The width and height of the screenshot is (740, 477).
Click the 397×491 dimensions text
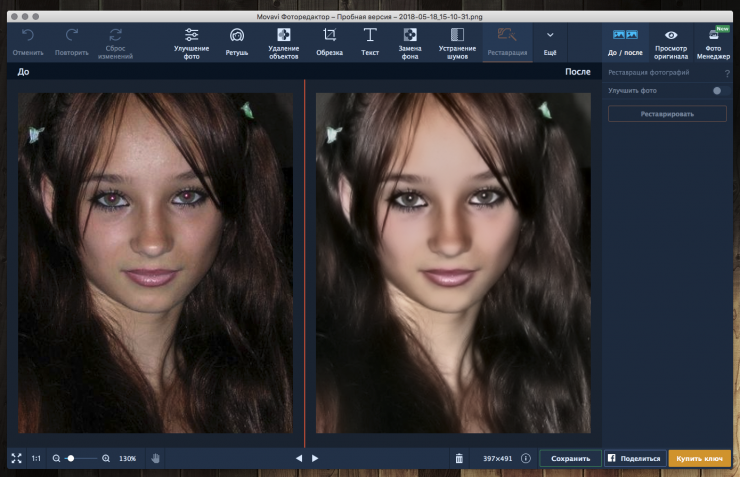497,458
